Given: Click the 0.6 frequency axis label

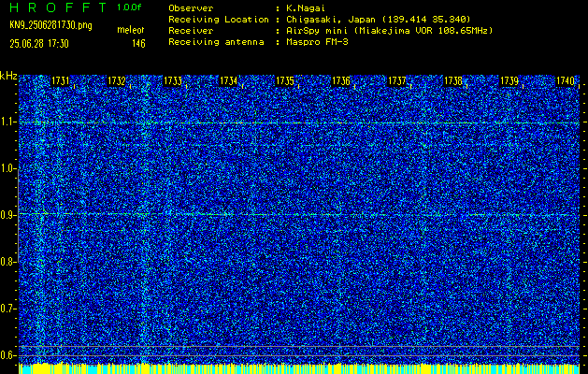Looking at the screenshot, I should pos(8,355).
